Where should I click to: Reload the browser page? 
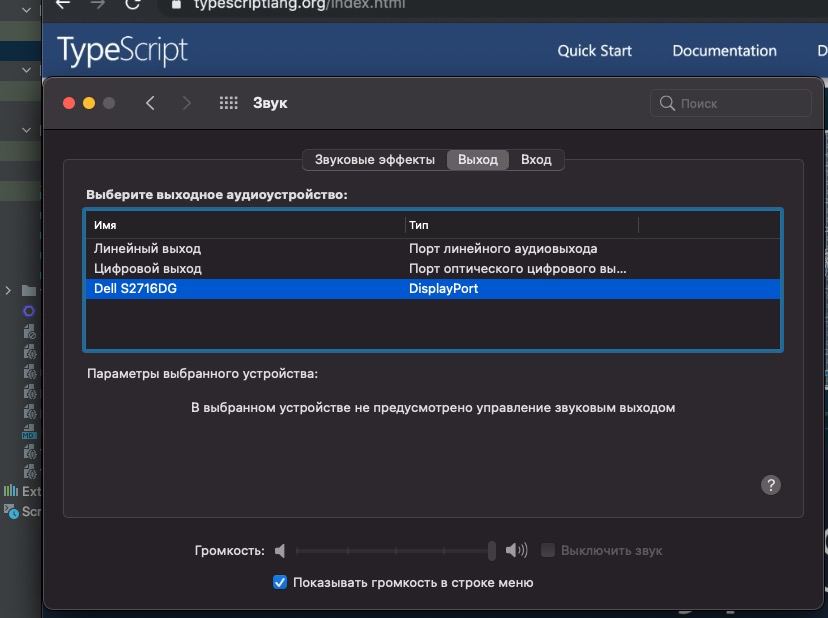point(133,4)
